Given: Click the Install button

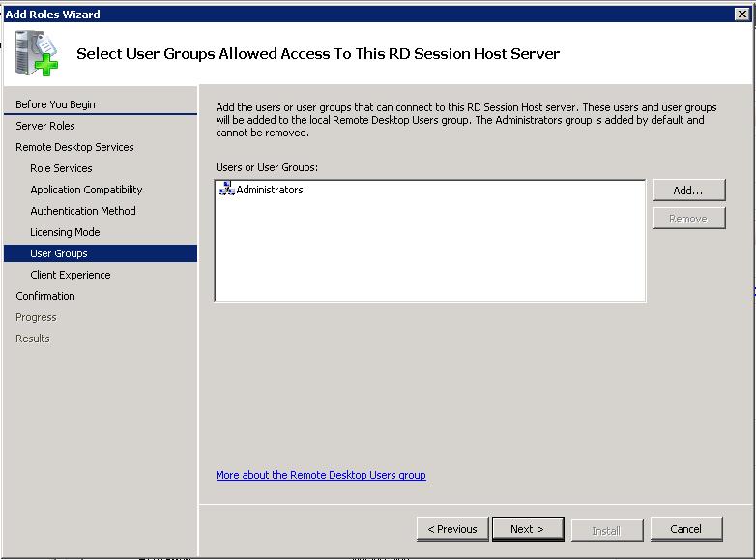Looking at the screenshot, I should click(605, 530).
